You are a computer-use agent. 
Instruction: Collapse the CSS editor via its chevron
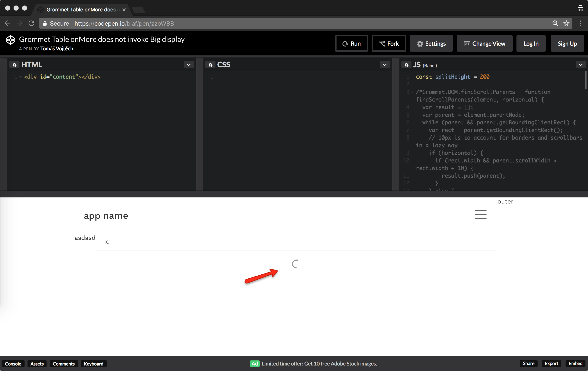(384, 65)
